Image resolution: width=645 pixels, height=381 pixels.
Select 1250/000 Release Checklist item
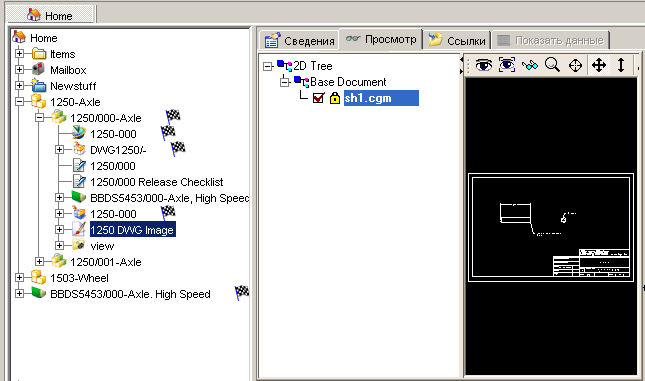coord(156,182)
